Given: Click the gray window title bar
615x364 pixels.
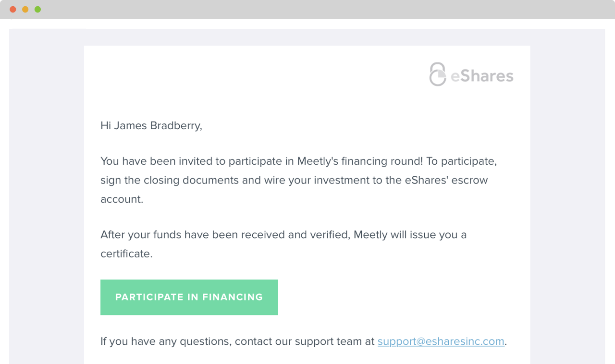Looking at the screenshot, I should click(307, 10).
